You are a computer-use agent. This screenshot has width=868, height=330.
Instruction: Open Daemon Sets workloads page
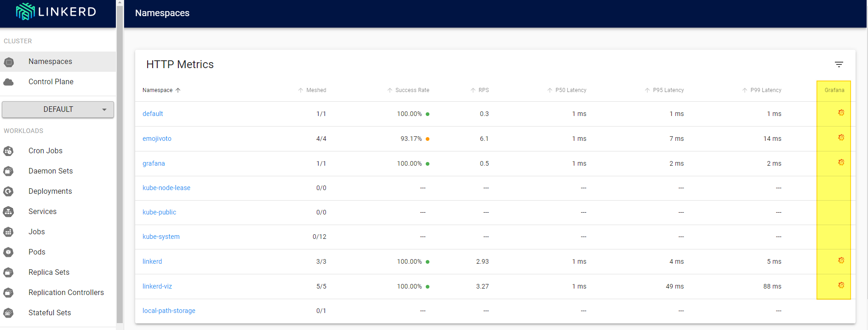click(58, 171)
